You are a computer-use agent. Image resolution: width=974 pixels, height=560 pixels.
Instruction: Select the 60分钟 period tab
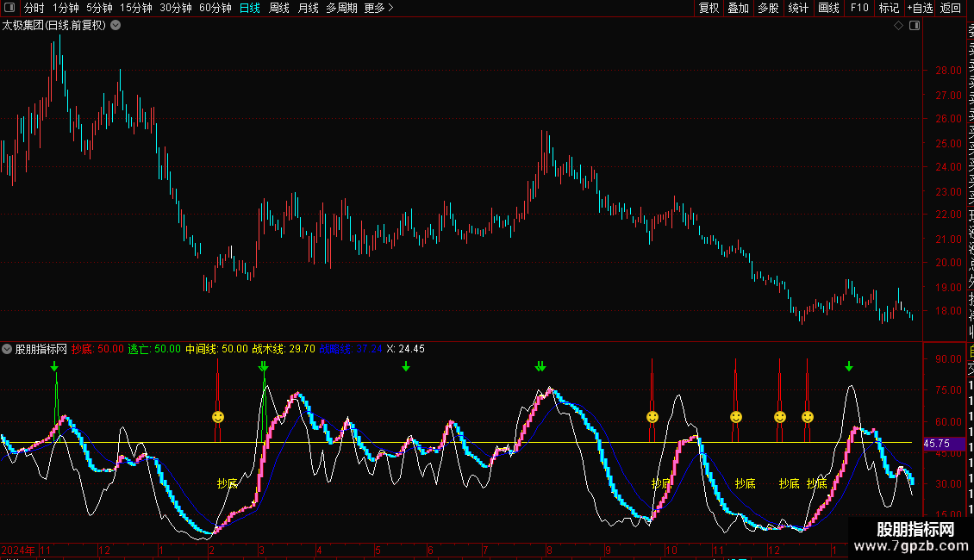pyautogui.click(x=215, y=8)
